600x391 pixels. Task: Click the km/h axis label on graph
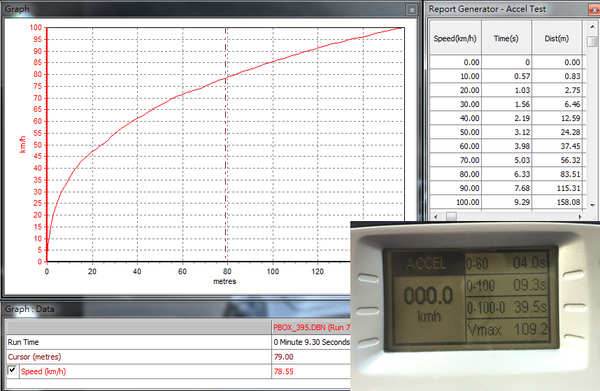click(x=23, y=145)
